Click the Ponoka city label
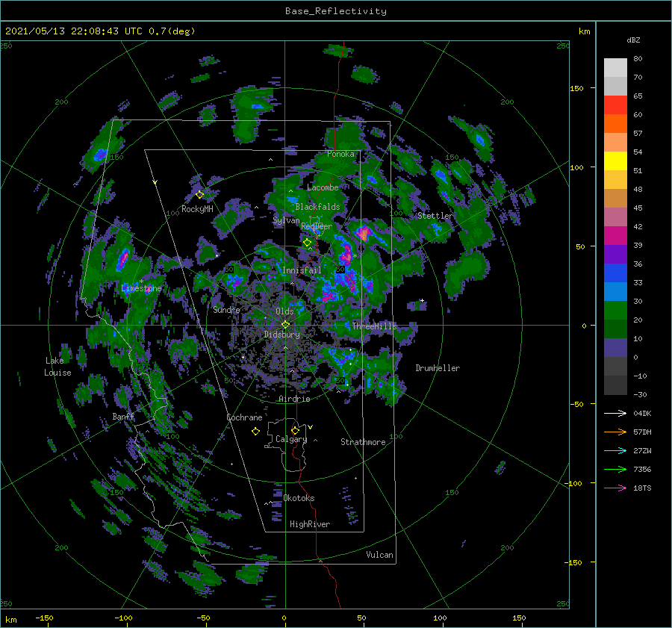This screenshot has width=672, height=628. tap(340, 154)
